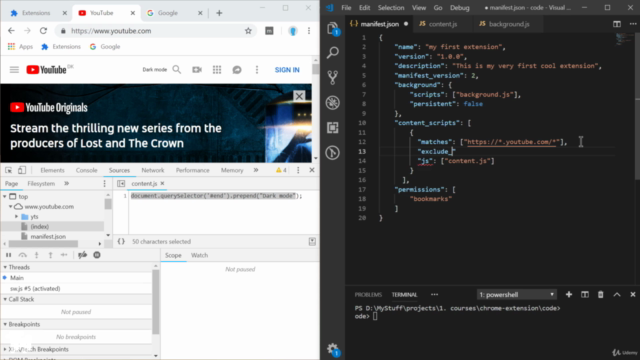Kill terminal with trash icon
The image size is (640, 360).
[x=600, y=294]
